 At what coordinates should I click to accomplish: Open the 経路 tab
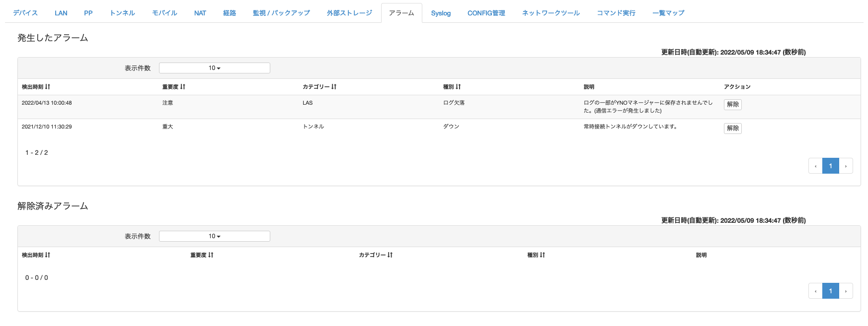[230, 13]
